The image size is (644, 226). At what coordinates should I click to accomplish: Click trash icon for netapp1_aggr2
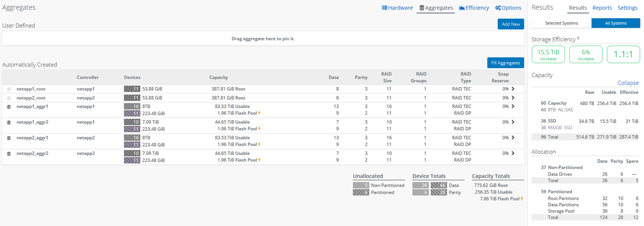point(9,122)
